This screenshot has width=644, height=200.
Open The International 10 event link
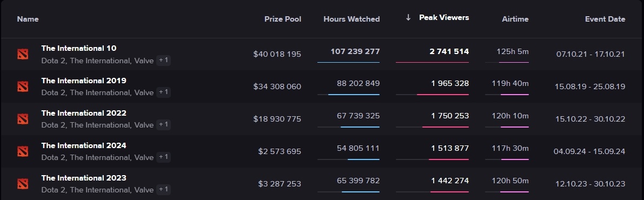[x=79, y=48]
